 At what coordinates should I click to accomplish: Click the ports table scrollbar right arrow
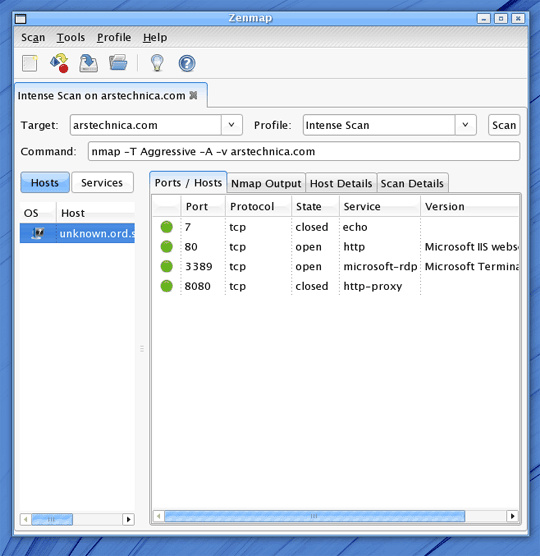pos(512,516)
